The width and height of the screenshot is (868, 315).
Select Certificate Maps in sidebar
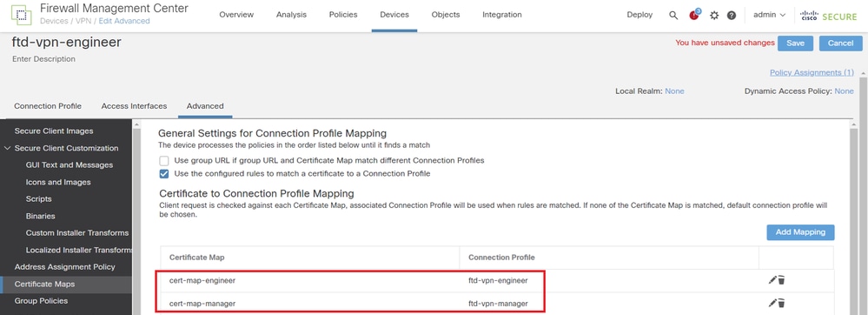pyautogui.click(x=44, y=284)
